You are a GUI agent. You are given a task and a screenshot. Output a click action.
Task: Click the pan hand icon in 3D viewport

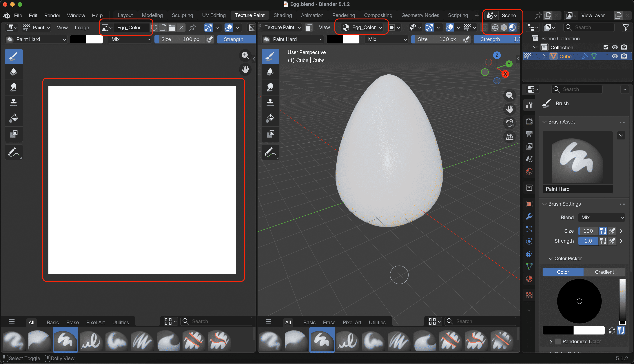pos(510,109)
